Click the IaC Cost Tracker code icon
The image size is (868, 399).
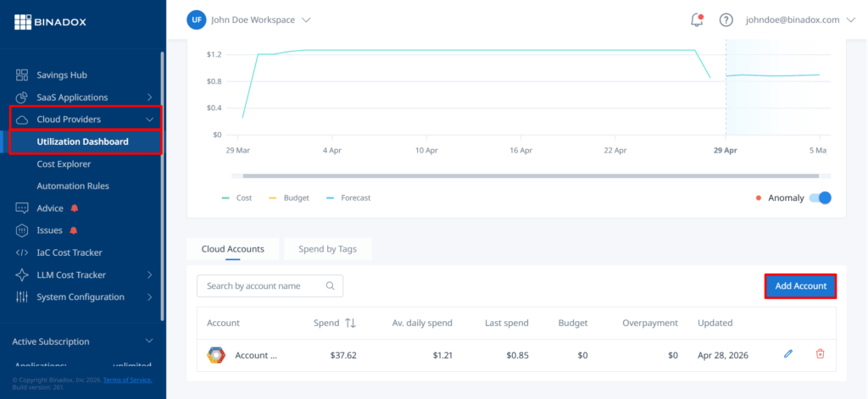point(21,252)
